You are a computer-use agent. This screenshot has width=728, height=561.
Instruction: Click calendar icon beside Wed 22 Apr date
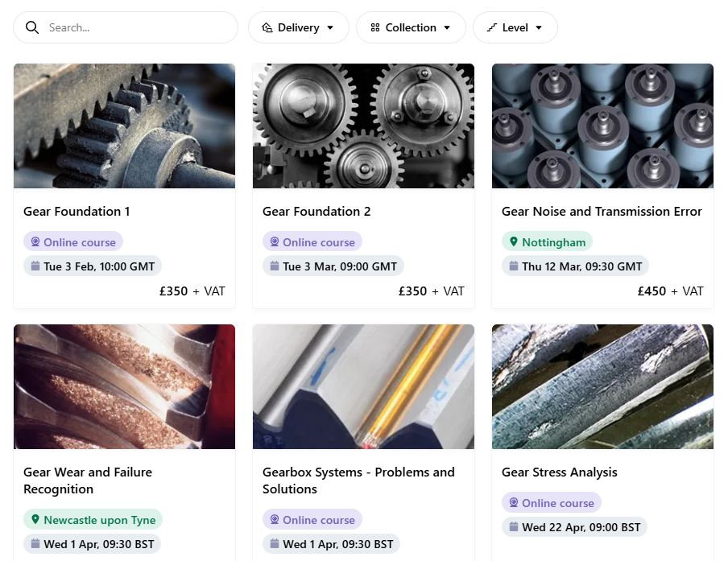[514, 526]
